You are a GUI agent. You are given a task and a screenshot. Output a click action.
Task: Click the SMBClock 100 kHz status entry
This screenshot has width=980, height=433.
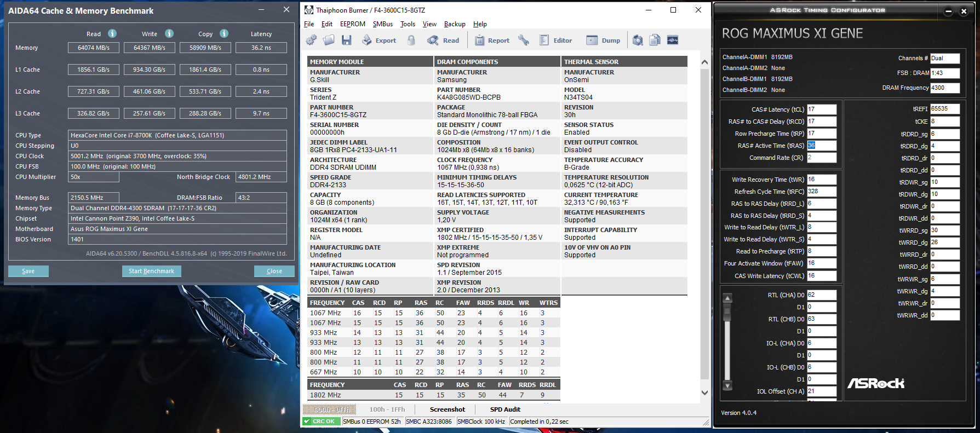[482, 422]
